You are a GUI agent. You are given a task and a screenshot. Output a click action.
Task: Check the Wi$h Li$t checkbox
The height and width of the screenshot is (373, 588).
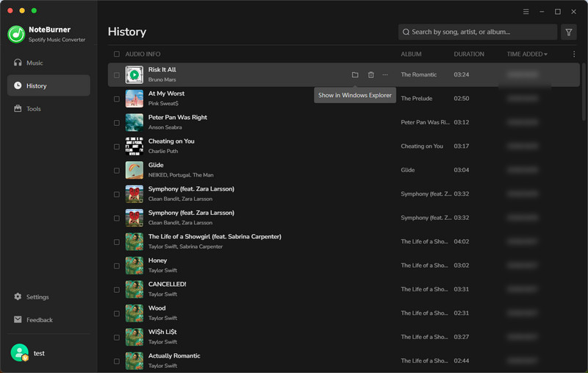coord(117,338)
